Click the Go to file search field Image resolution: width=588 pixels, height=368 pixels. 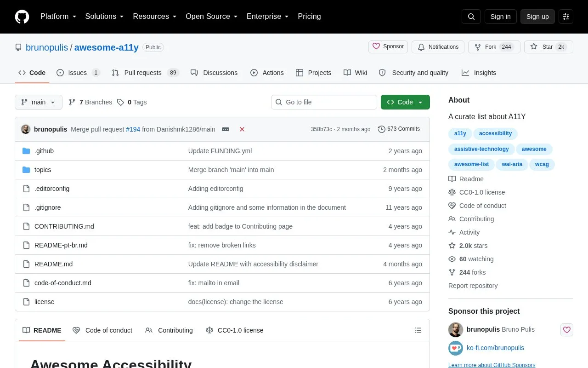click(324, 102)
